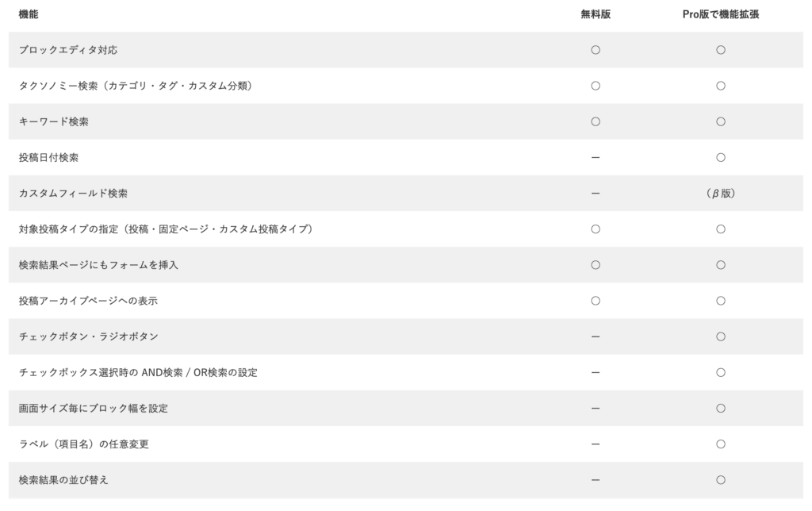Screen dimensions: 812x511
Task: Click the Pro版 circle for ラベル(項目名)の任意変更
Action: coord(721,444)
